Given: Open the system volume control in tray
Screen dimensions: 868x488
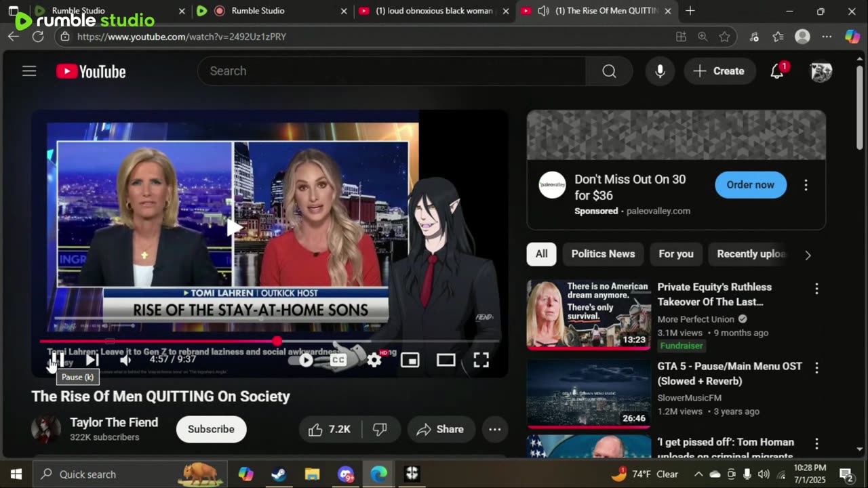Looking at the screenshot, I should pyautogui.click(x=764, y=474).
